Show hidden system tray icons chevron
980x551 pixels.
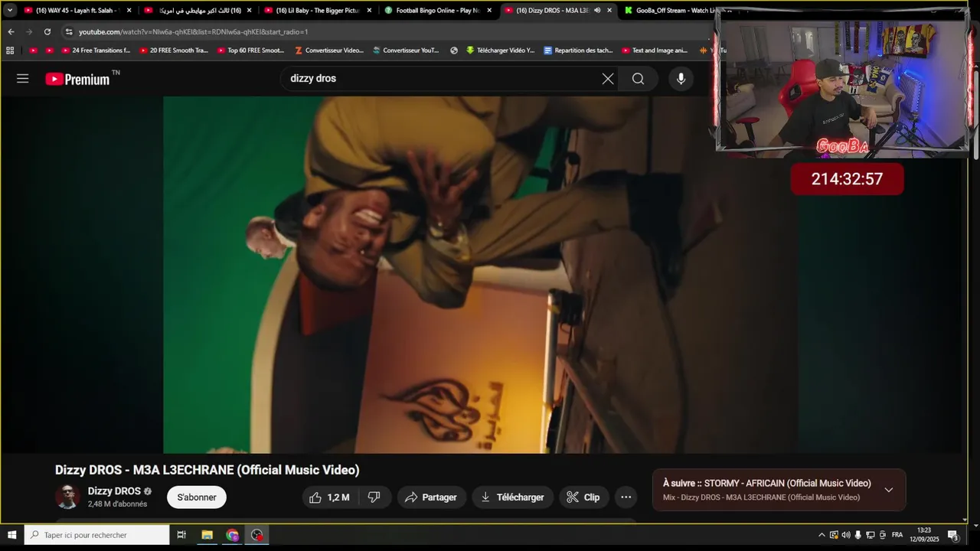click(822, 535)
